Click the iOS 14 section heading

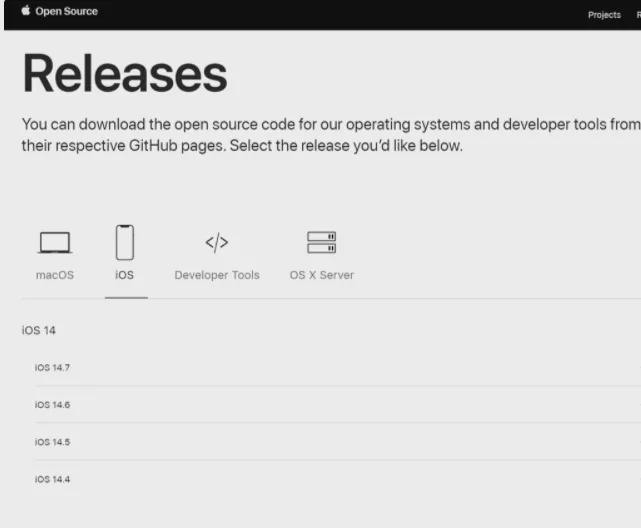pyautogui.click(x=38, y=330)
